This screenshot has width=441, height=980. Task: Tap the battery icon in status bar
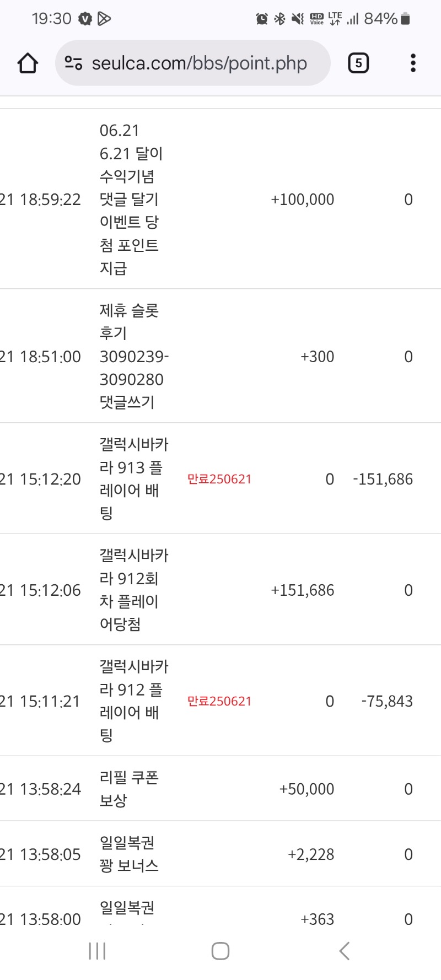405,19
